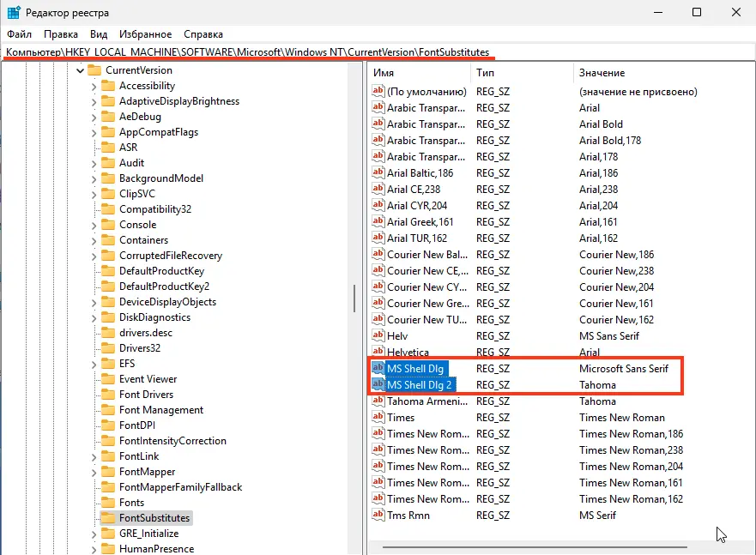
Task: Open the Файл menu
Action: 19,34
